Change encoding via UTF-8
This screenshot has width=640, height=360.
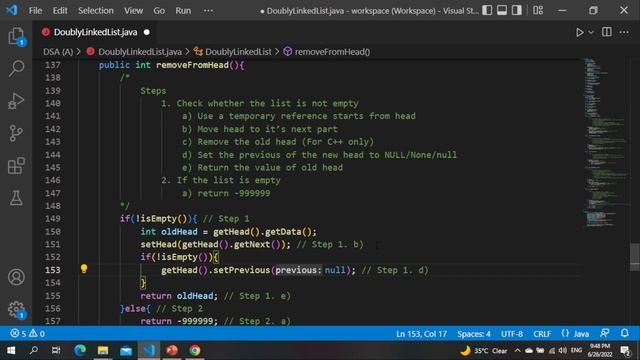(x=512, y=334)
